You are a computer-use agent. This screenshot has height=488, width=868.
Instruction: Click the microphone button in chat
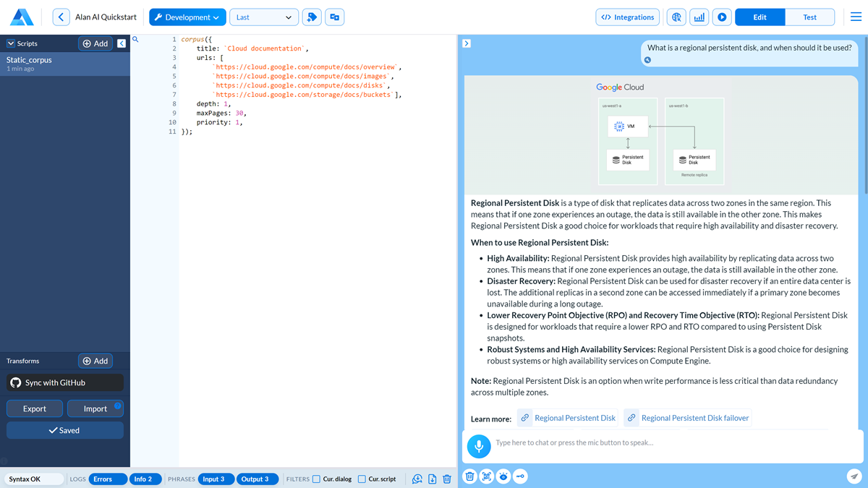[478, 446]
